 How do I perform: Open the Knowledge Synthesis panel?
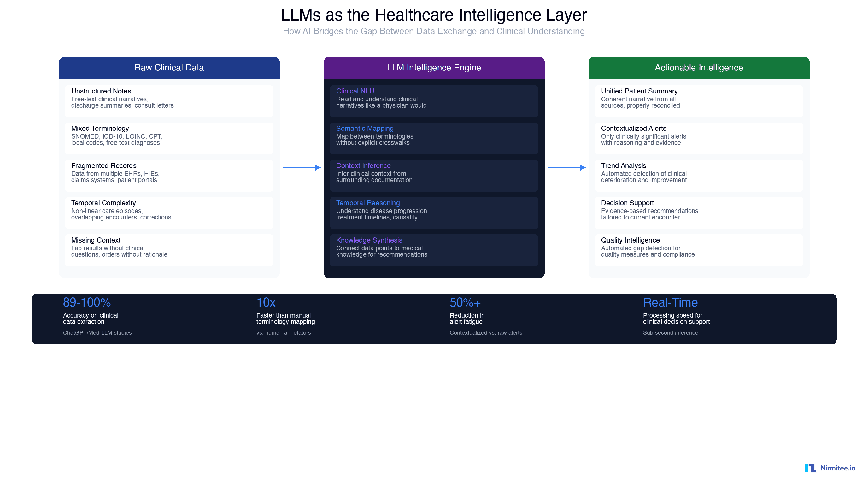(434, 250)
